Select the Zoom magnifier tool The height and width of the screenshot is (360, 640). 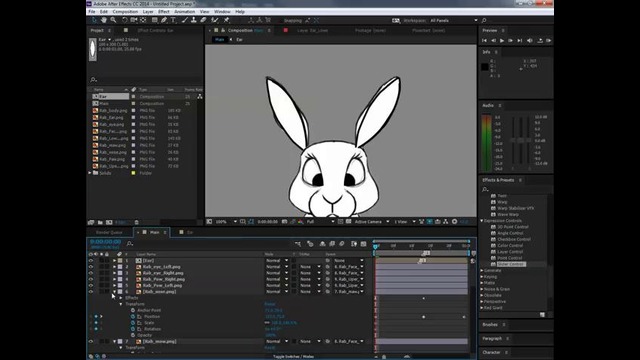[x=113, y=20]
